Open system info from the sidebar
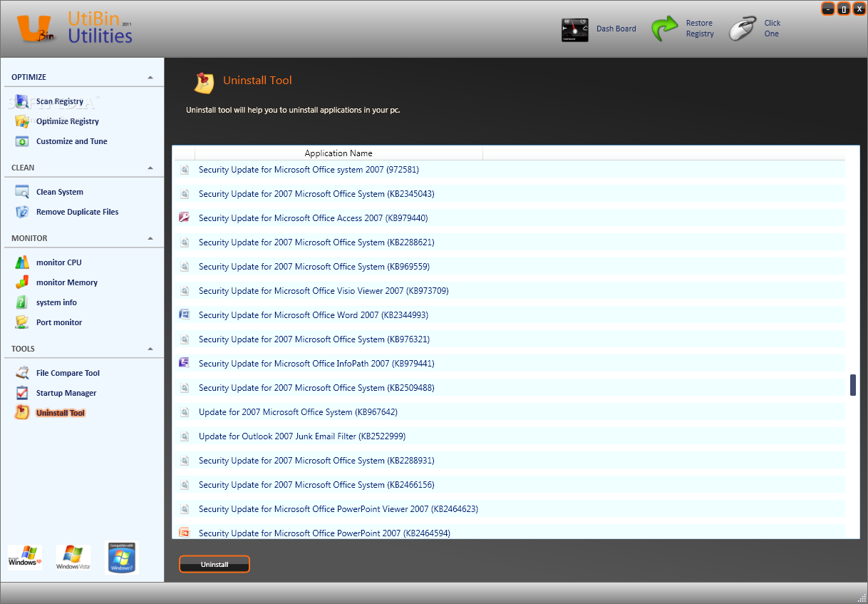Image resolution: width=868 pixels, height=604 pixels. tap(56, 302)
